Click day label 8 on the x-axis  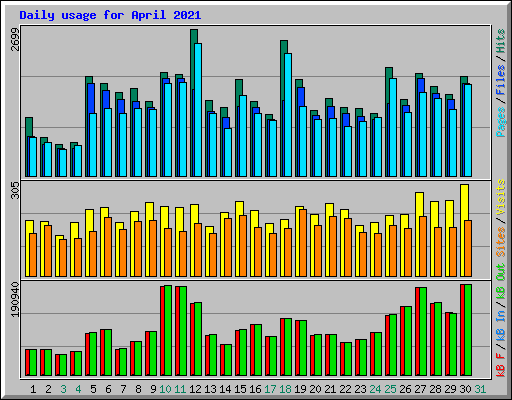tap(138, 389)
